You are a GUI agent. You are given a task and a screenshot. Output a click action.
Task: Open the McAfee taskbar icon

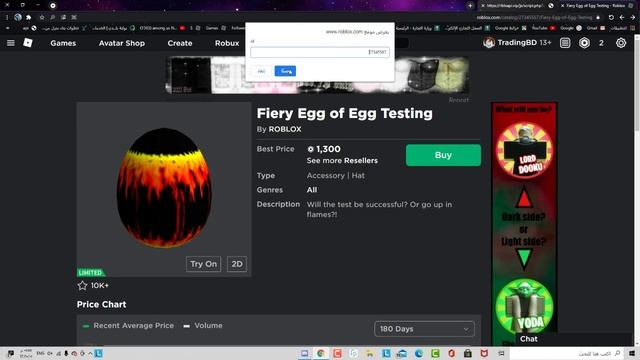point(484,353)
